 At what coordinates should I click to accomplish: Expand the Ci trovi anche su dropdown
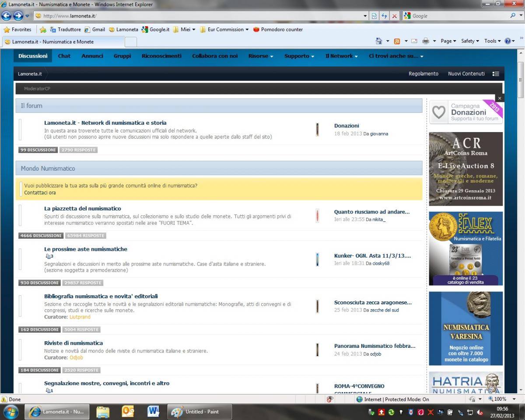396,56
